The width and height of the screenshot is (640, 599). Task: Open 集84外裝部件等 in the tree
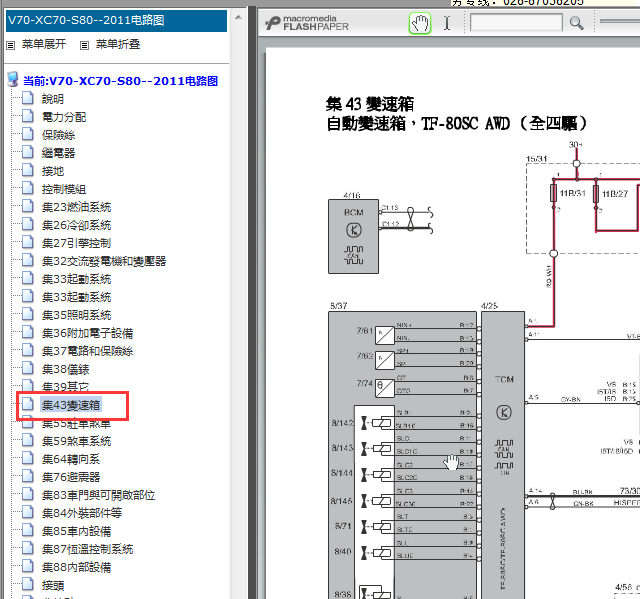[82, 513]
